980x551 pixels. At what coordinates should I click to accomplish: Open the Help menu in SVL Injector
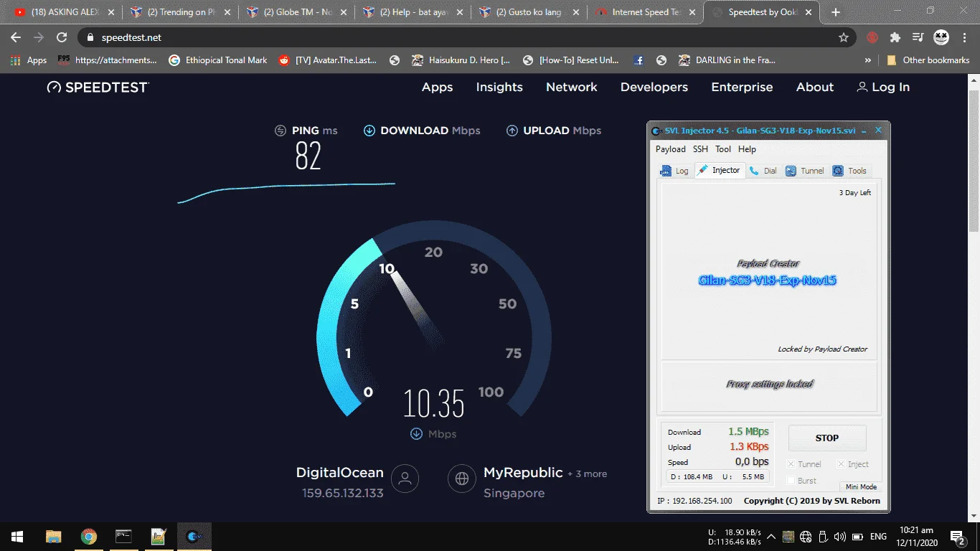[747, 149]
